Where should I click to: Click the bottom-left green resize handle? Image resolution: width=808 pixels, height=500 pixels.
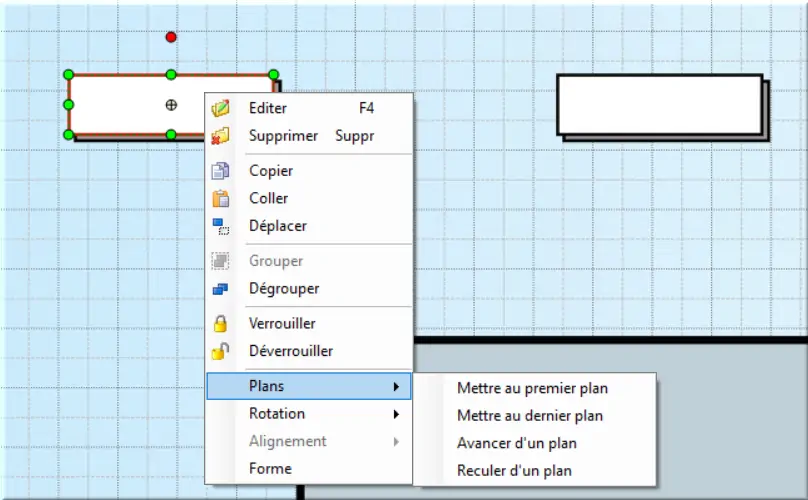(69, 135)
